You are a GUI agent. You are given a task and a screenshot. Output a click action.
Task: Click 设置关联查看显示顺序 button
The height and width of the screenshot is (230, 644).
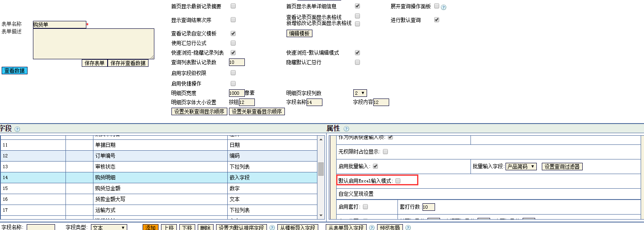point(257,111)
